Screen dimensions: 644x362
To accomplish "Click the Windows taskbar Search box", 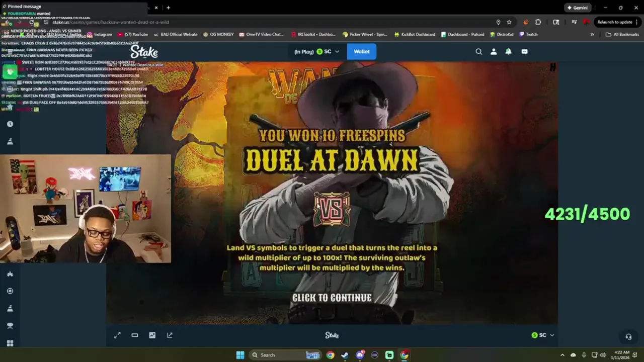I will tap(285, 355).
